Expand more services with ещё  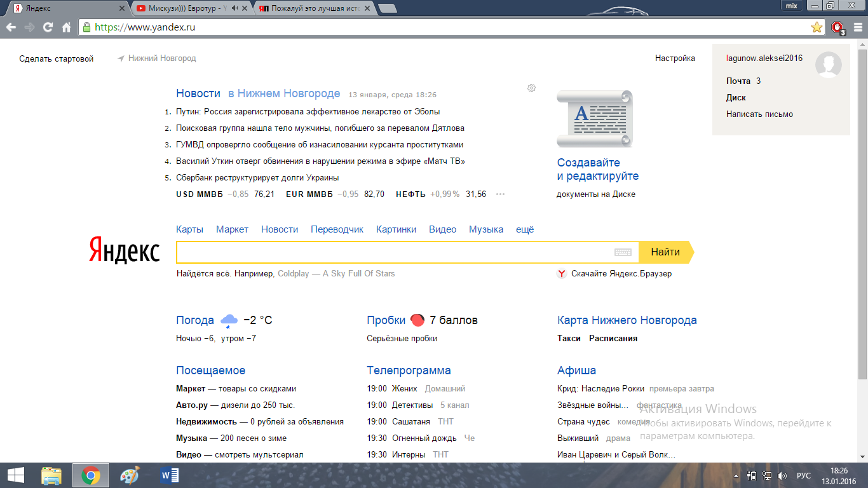coord(525,229)
